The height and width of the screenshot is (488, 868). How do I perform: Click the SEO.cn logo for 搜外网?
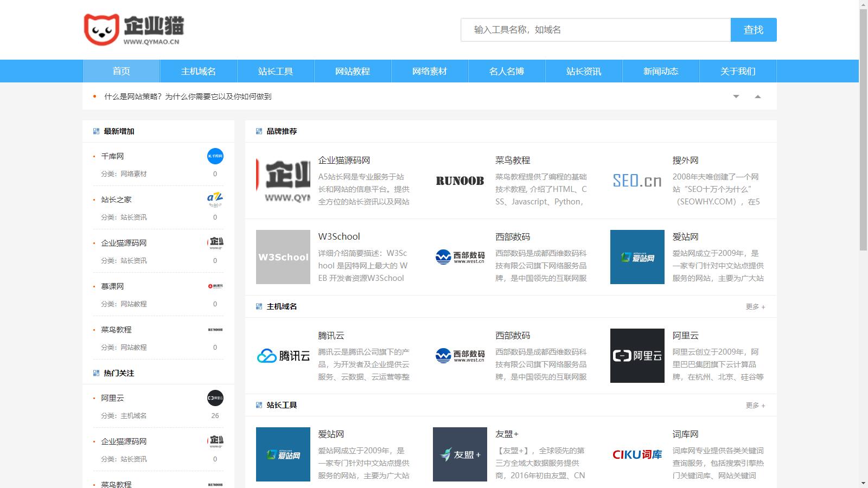(x=637, y=181)
